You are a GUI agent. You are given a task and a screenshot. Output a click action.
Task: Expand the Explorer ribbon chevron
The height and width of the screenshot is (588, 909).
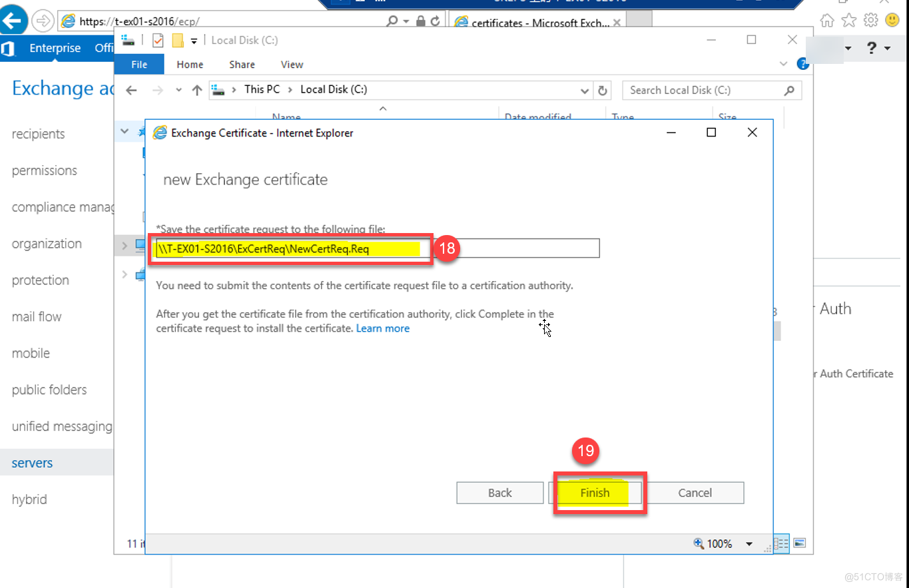tap(783, 64)
